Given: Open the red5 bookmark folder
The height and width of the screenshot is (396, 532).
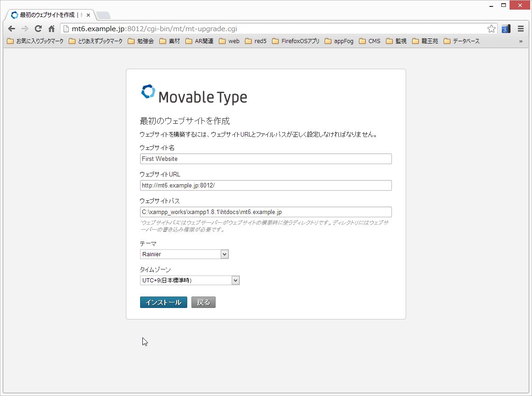Looking at the screenshot, I should [x=256, y=41].
